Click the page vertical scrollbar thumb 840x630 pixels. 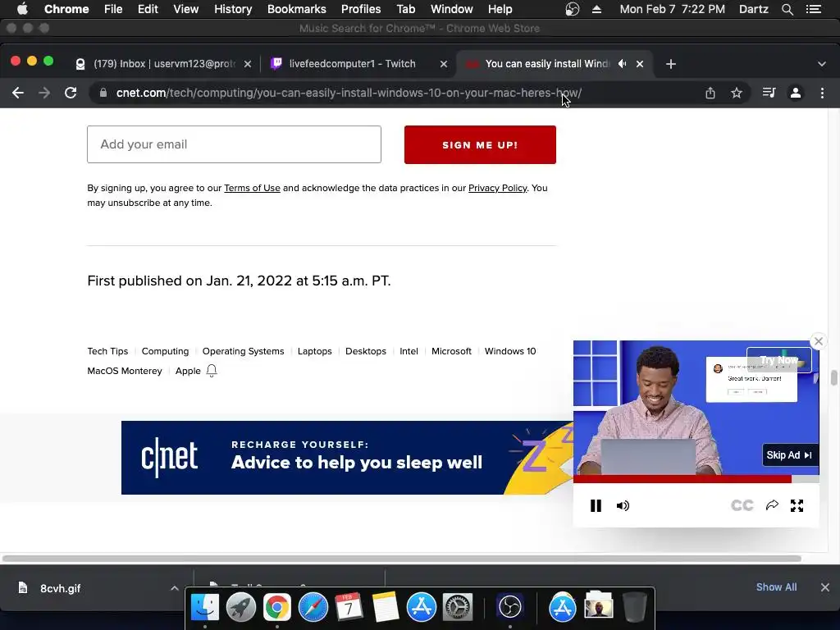pos(833,377)
